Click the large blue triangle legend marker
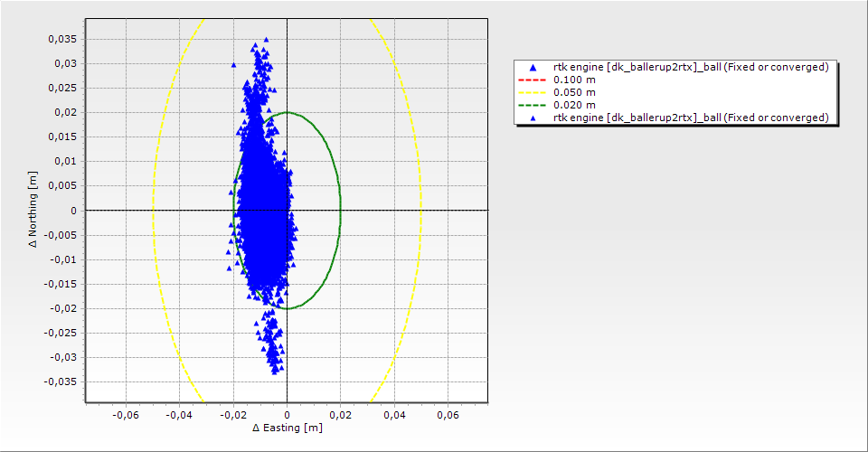Viewport: 868px width, 452px height. [x=533, y=68]
